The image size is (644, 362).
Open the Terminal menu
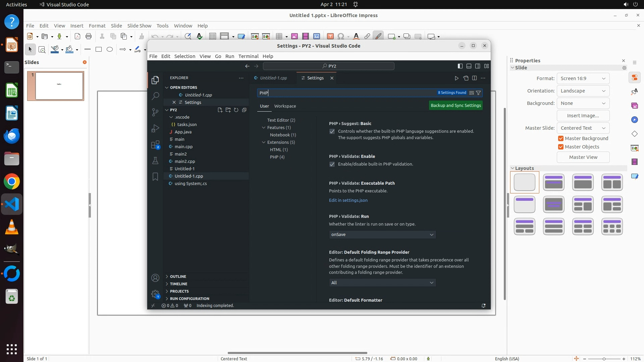pos(248,56)
